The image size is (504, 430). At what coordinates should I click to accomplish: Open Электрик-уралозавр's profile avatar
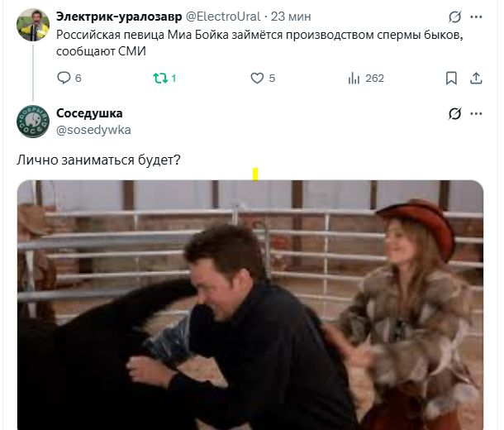click(x=33, y=25)
